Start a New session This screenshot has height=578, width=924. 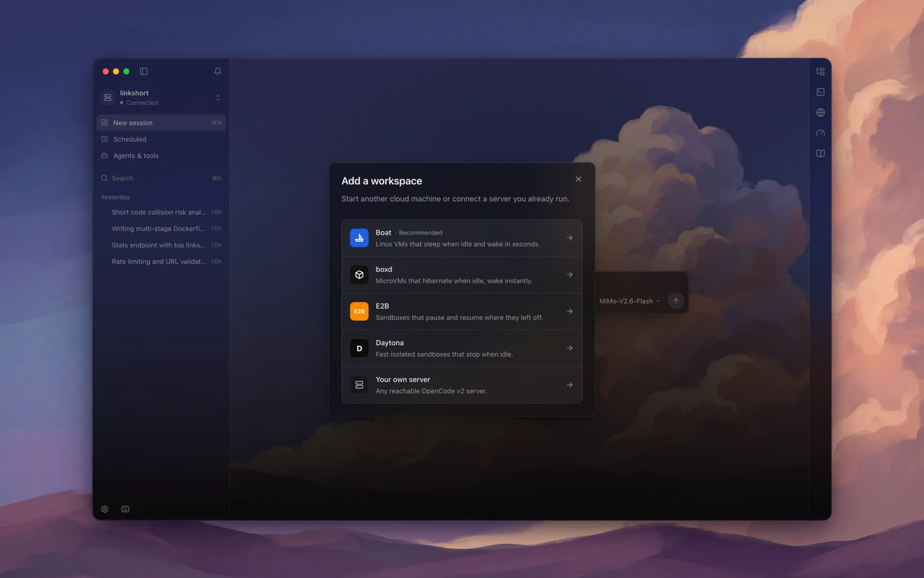click(161, 123)
